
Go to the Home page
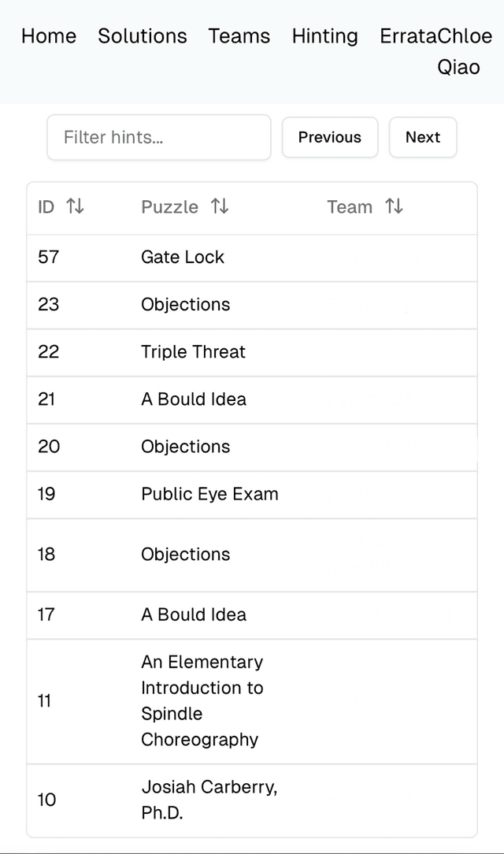[x=49, y=36]
